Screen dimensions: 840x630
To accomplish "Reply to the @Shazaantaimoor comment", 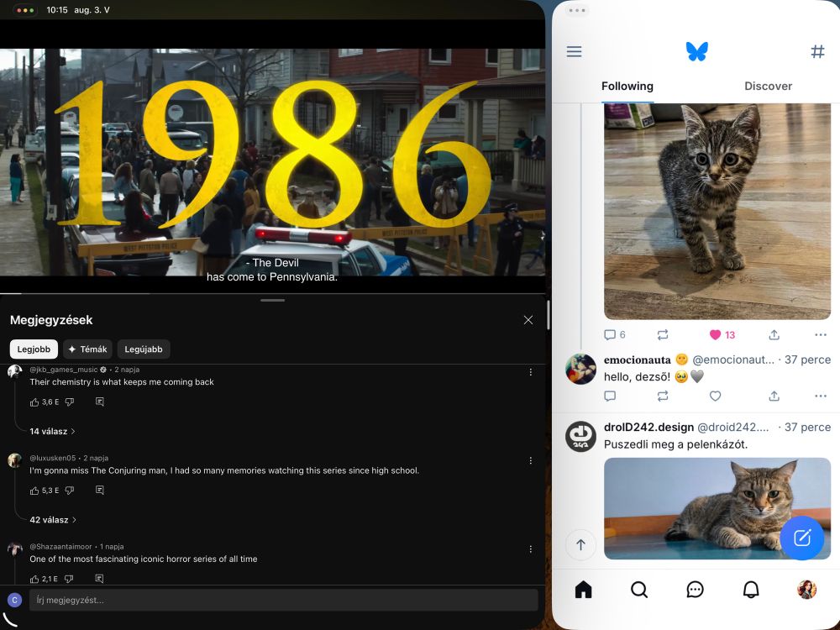I will (100, 579).
